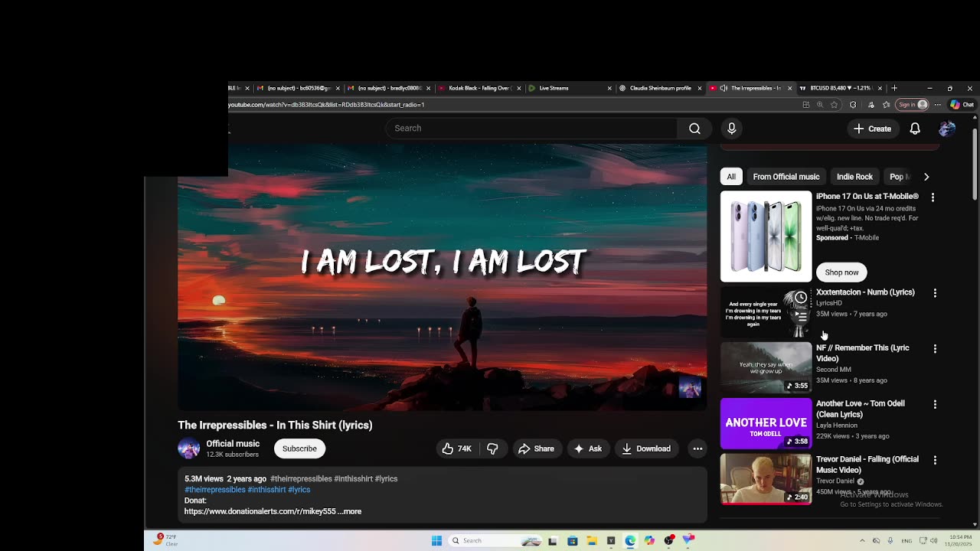Viewport: 980px width, 551px height.
Task: Show more filter chips with the arrow
Action: coord(926,177)
